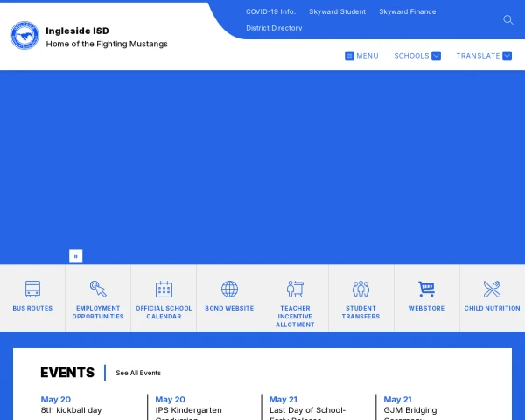Click the See All Events link
The width and height of the screenshot is (525, 420).
[138, 373]
